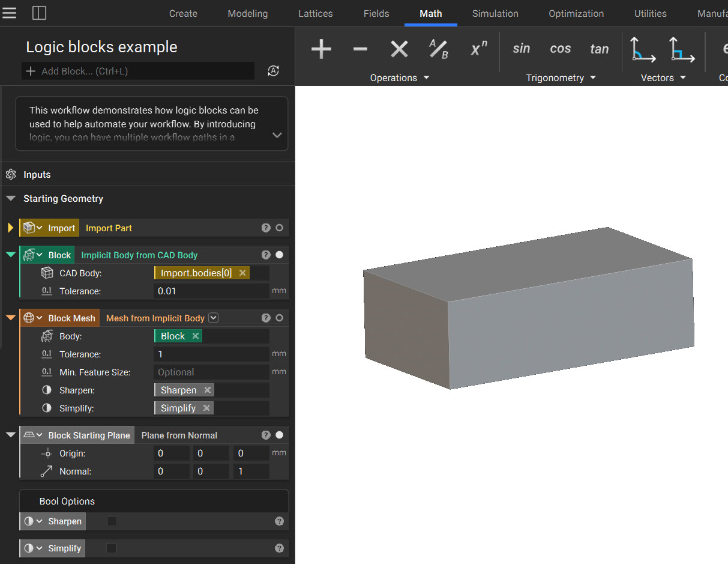Toggle visibility circle of Block Starting Plane
The image size is (728, 564).
coord(279,435)
